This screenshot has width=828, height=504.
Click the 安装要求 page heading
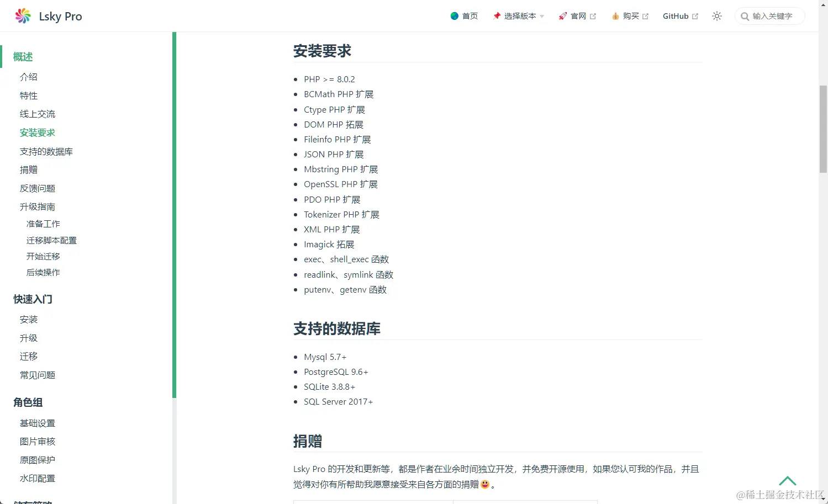coord(322,51)
